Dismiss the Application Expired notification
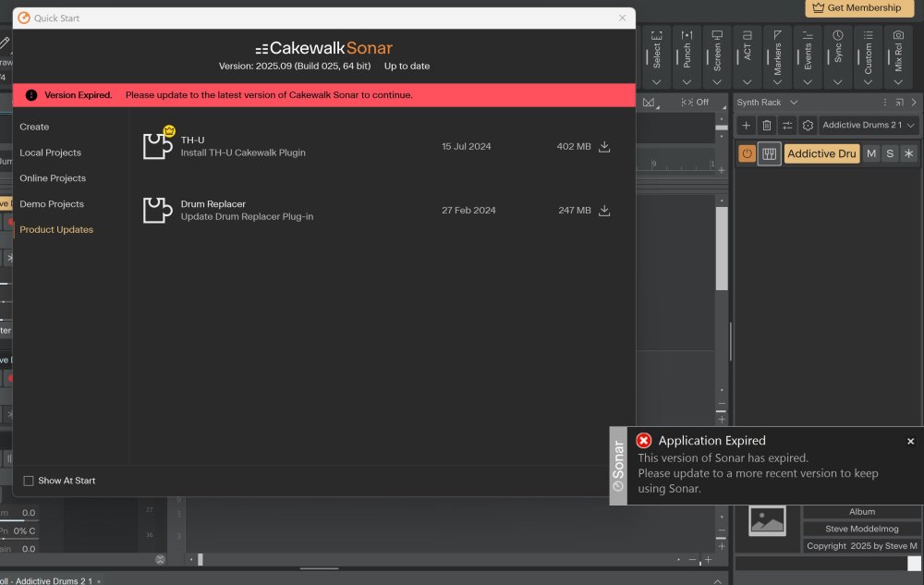The image size is (924, 585). point(910,441)
